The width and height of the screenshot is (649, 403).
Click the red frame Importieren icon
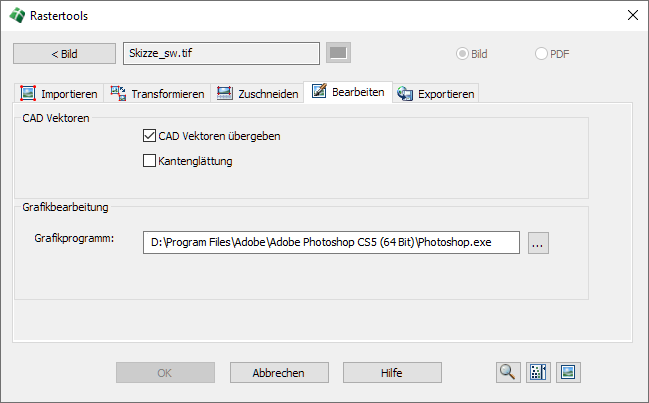tap(29, 94)
